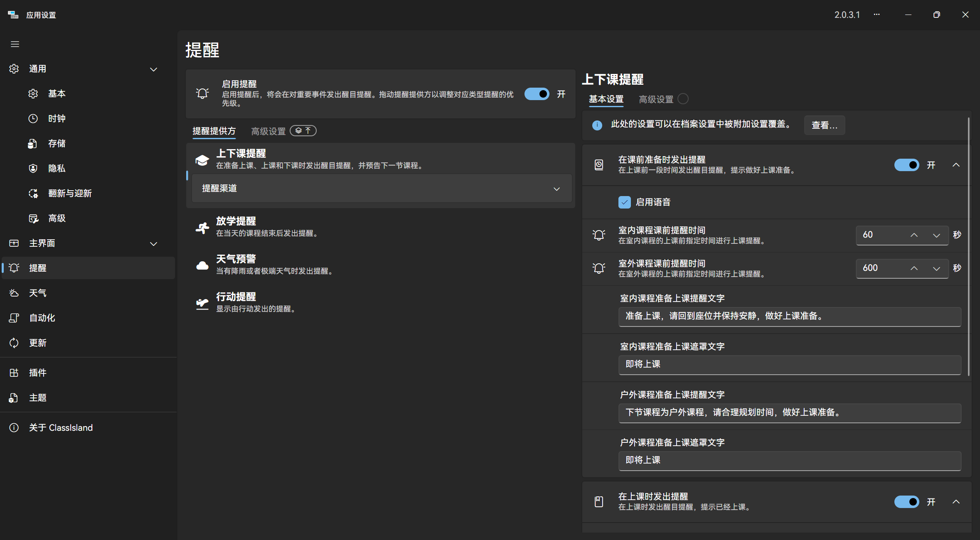The height and width of the screenshot is (540, 980).
Task: Open the title bar more options menu
Action: point(877,15)
